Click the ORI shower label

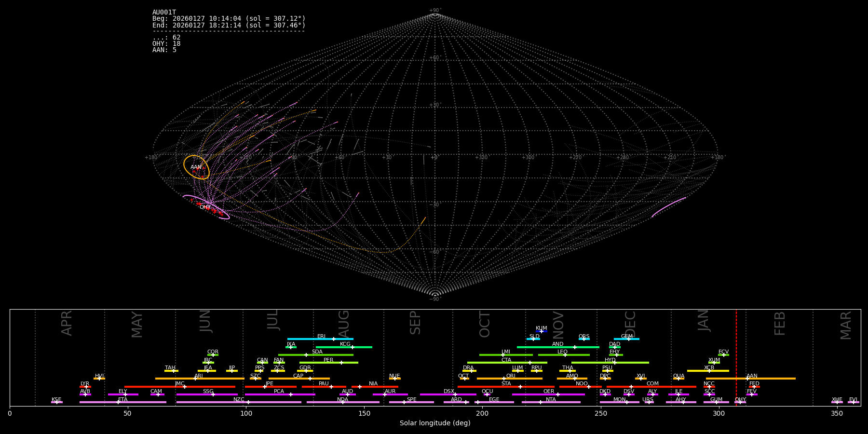[x=511, y=376]
